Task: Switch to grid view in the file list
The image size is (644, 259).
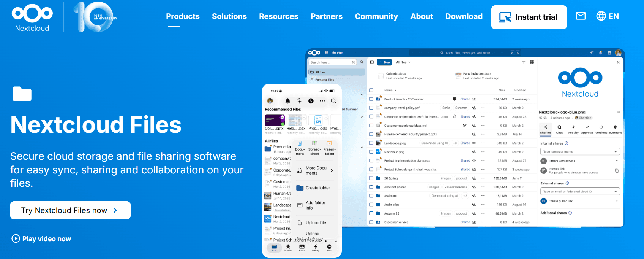Action: click(532, 62)
